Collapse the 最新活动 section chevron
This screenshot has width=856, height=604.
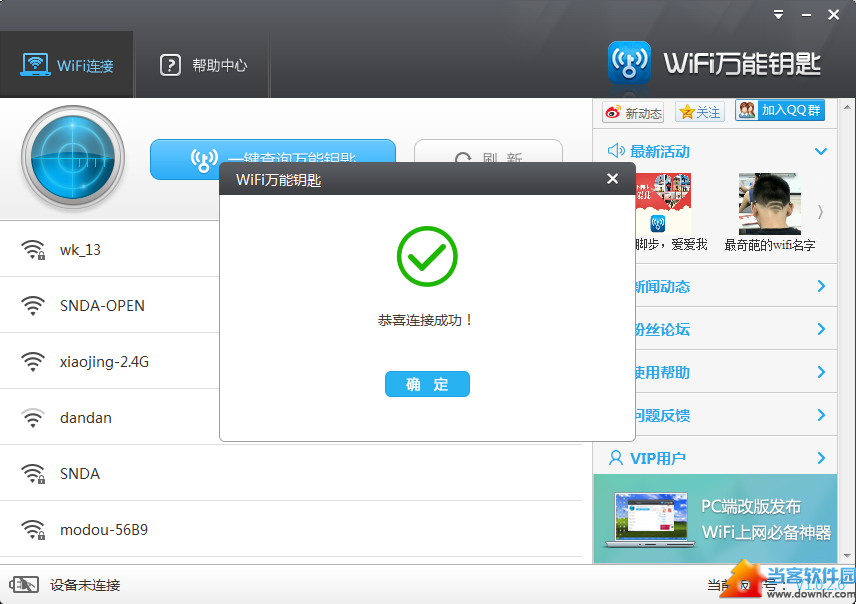(821, 151)
